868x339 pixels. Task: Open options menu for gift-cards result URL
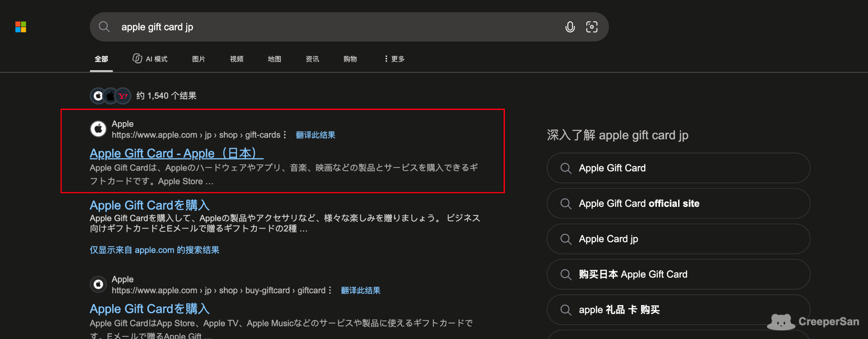point(284,135)
